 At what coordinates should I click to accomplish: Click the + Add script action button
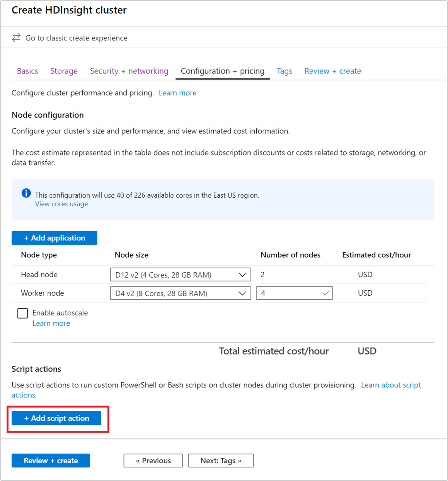pyautogui.click(x=56, y=418)
